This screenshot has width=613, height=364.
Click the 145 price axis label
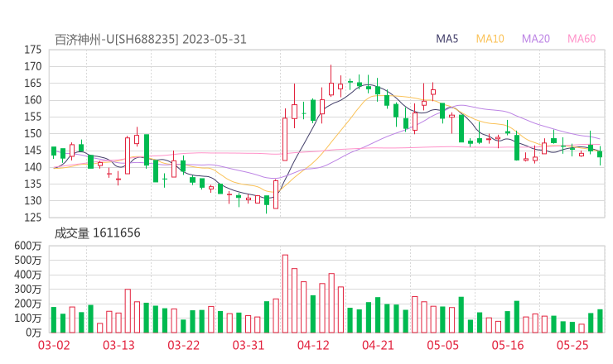click(33, 151)
